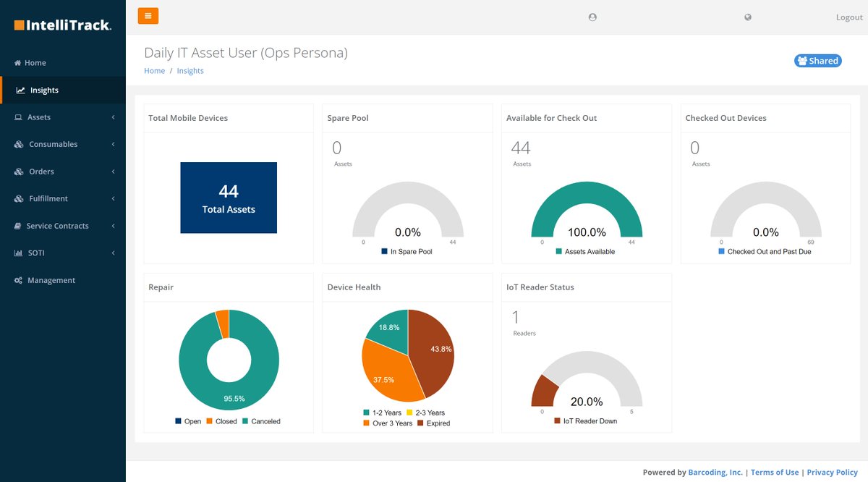
Task: Open Management via its gear icon
Action: pos(19,280)
